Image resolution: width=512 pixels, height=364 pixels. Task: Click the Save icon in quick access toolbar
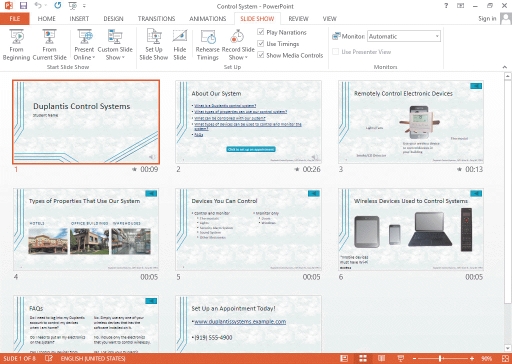[x=23, y=6]
